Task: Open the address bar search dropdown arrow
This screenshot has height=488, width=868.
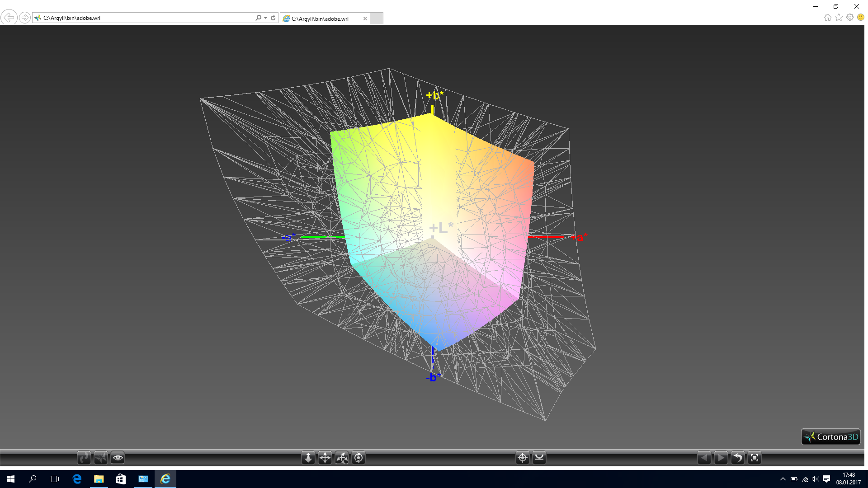Action: [x=266, y=18]
